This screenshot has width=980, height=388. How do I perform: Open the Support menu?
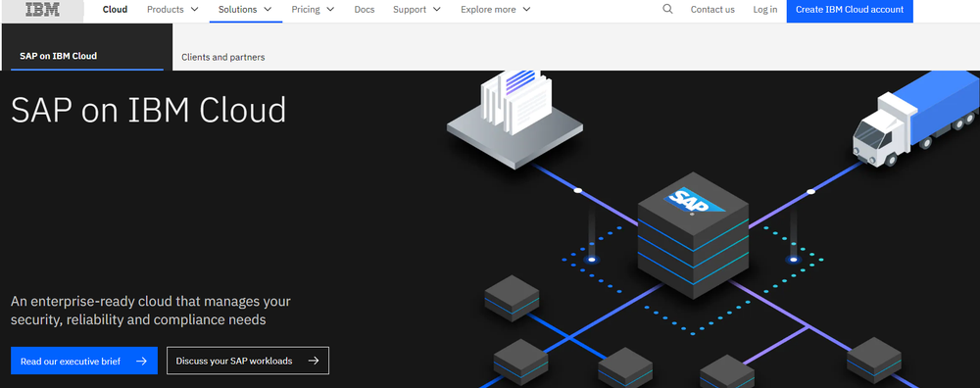click(x=416, y=10)
